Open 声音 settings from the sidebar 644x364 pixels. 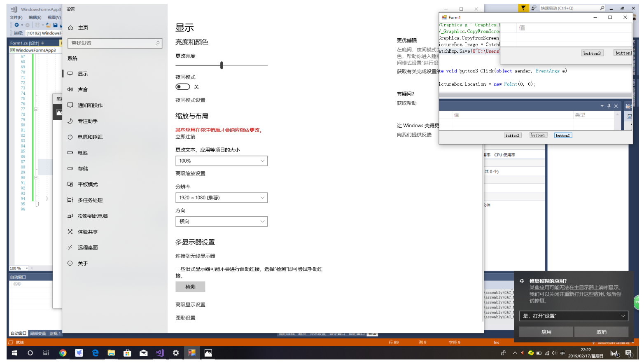tap(83, 89)
